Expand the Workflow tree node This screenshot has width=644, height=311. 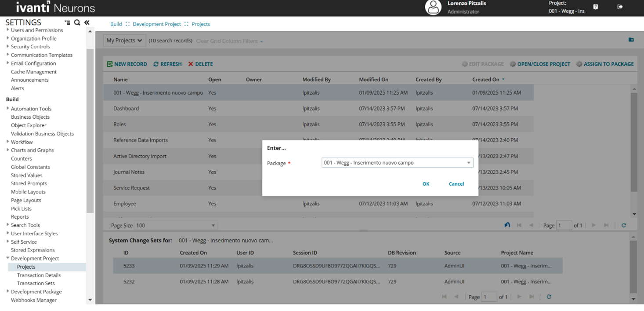click(8, 142)
